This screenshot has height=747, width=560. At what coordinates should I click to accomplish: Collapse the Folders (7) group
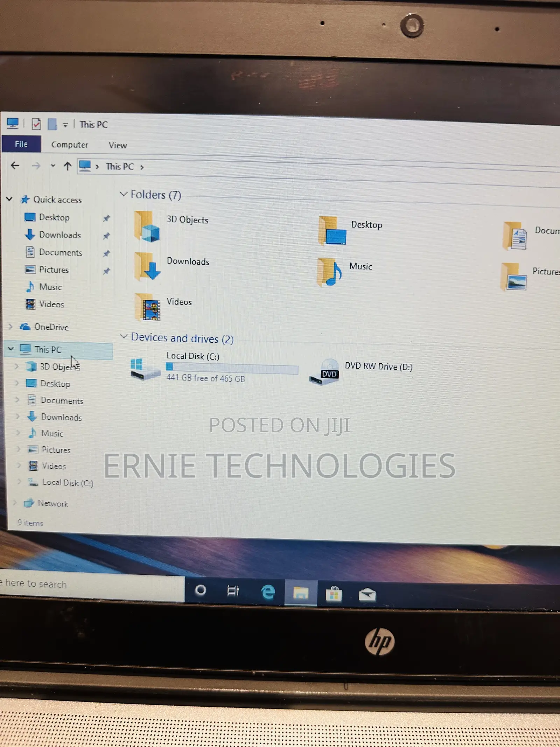coord(124,194)
